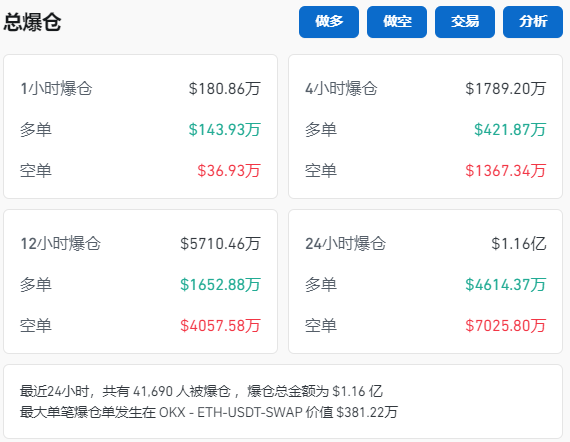
Task: Click the 41,690 人被爆仓 summary line
Action: pyautogui.click(x=201, y=391)
